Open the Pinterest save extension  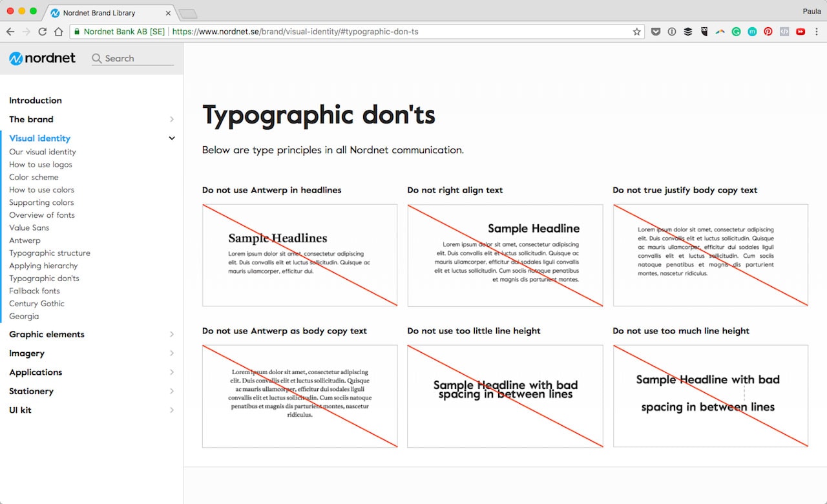pos(768,31)
